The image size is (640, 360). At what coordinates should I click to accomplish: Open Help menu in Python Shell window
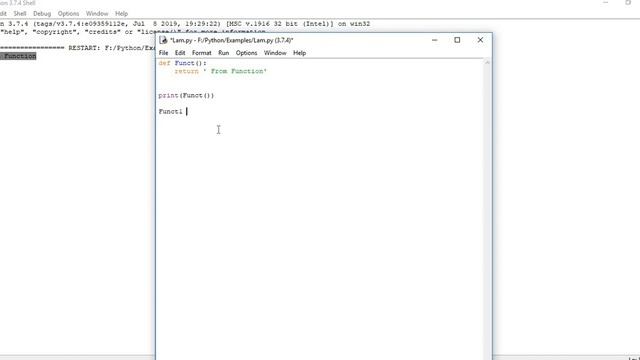[x=121, y=13]
